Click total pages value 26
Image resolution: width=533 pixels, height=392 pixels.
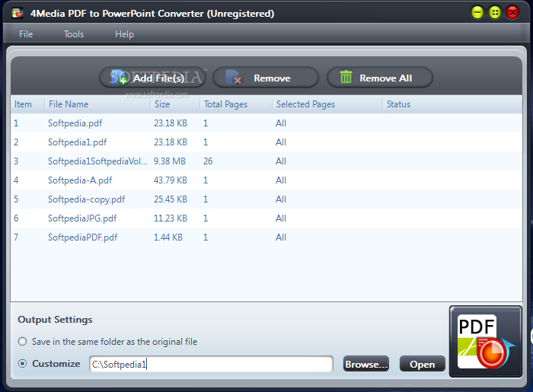(x=208, y=161)
